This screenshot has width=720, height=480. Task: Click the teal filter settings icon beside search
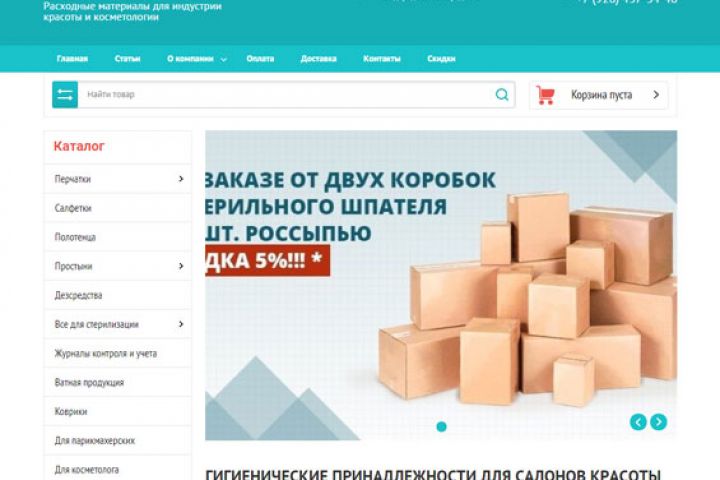65,95
